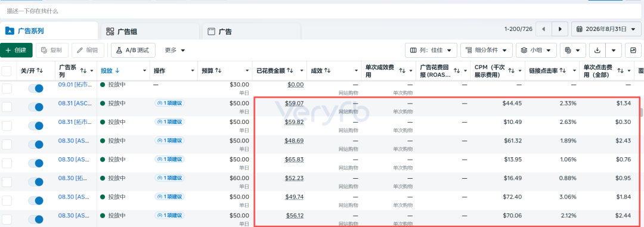Switch off campaign that spent $49.74
Image resolution: width=644 pixels, height=227 pixels.
36,201
